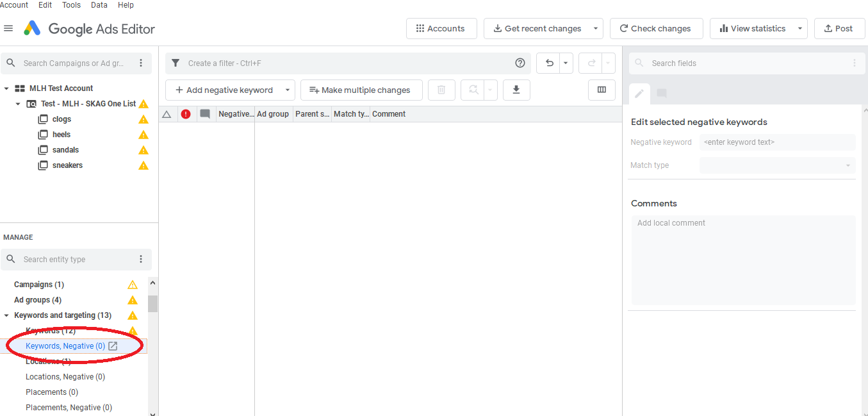The width and height of the screenshot is (868, 416).
Task: Open the Accounts manager
Action: [441, 28]
